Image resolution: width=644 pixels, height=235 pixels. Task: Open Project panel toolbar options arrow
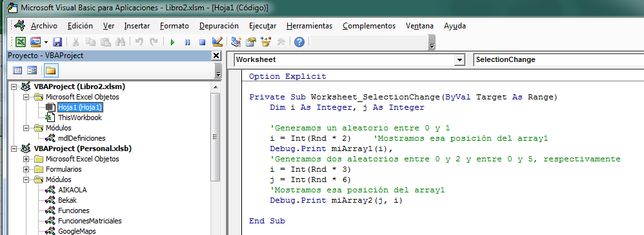pyautogui.click(x=218, y=70)
